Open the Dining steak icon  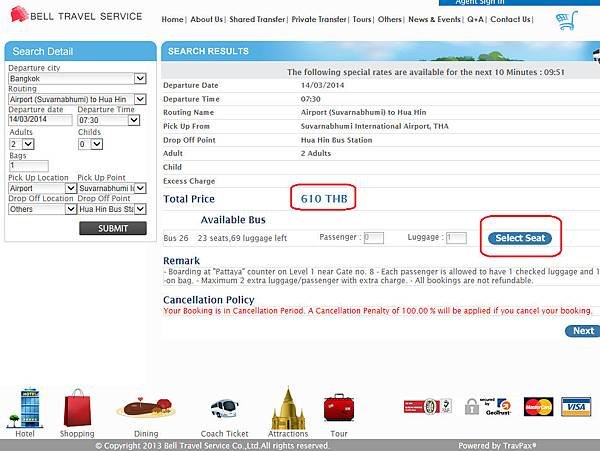click(x=146, y=408)
